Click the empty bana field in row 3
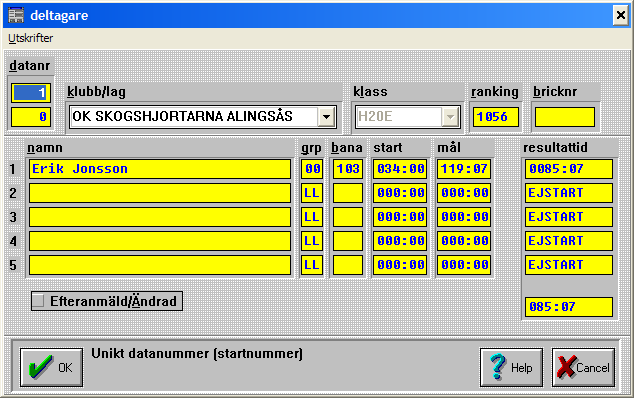The image size is (634, 398). [348, 217]
